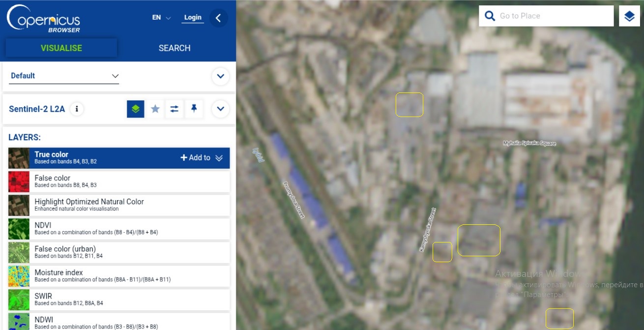Screen dimensions: 644x330
Task: Click the green layers icon in Sentinel-2 row
Action: click(136, 109)
